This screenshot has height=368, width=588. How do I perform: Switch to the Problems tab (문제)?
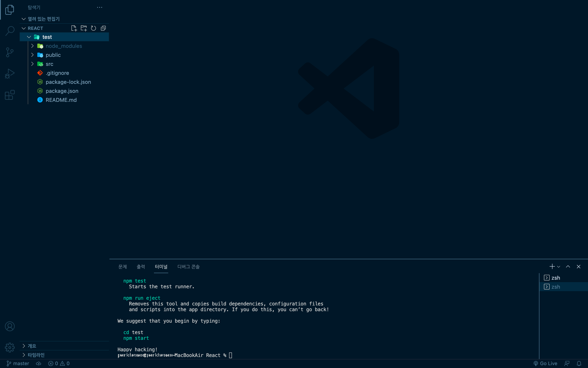click(122, 267)
